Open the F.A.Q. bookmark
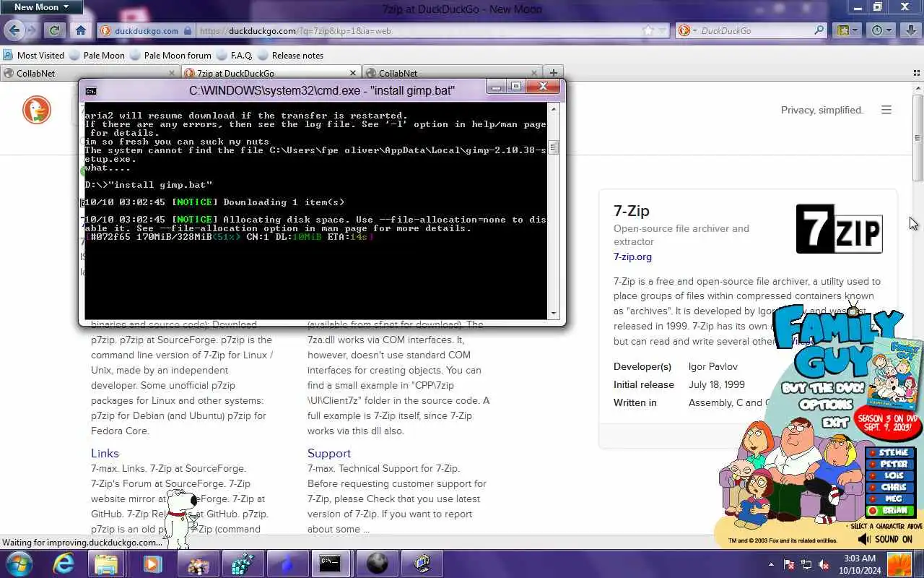This screenshot has width=924, height=578. (x=234, y=56)
